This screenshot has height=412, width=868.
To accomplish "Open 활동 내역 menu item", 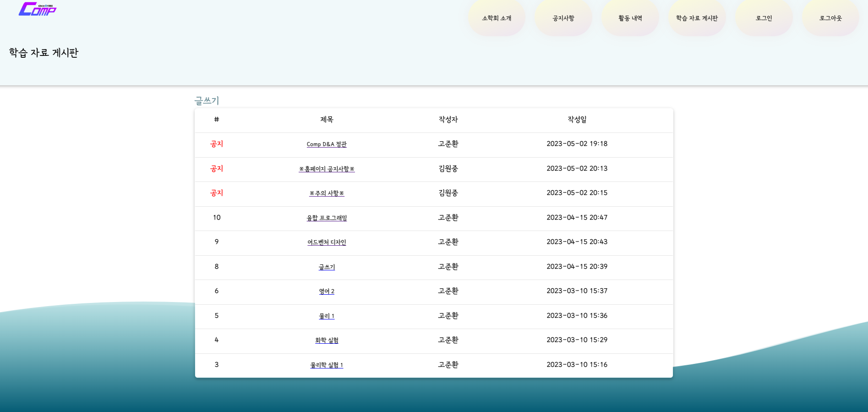I will (630, 18).
